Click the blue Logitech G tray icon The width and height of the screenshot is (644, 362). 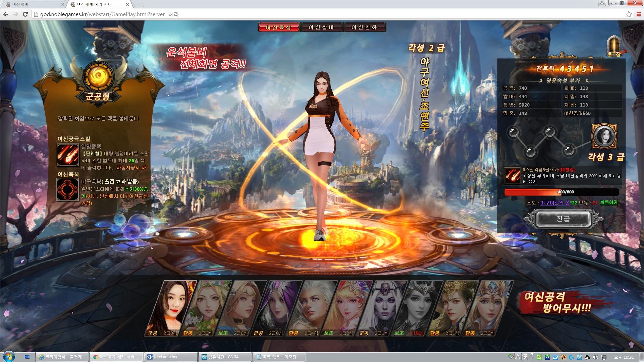(x=572, y=357)
